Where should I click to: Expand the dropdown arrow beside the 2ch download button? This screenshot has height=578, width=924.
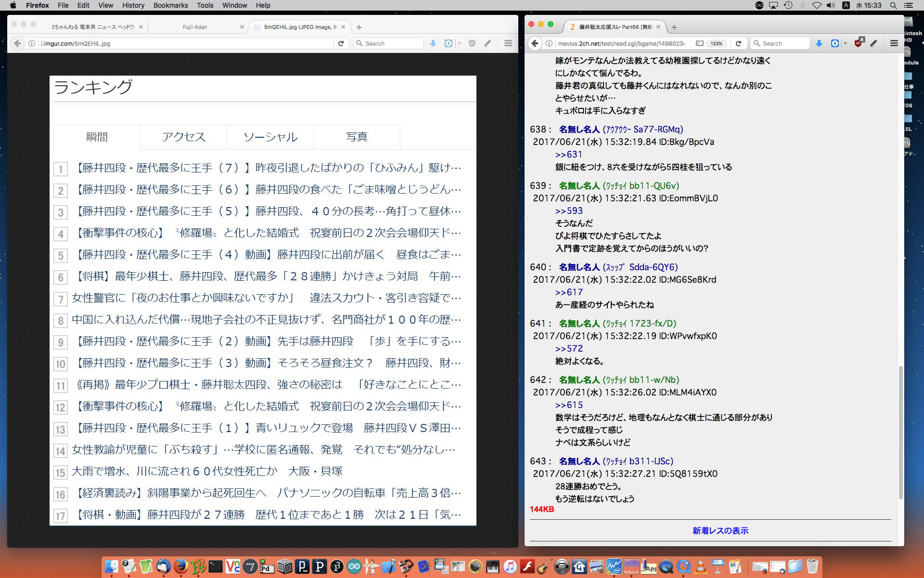pos(846,43)
